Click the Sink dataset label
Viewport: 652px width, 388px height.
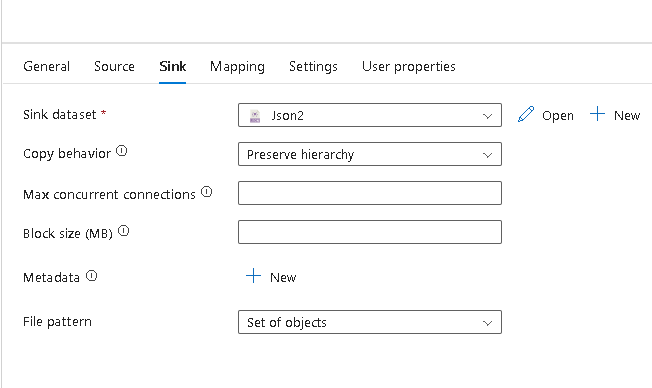[x=60, y=114]
